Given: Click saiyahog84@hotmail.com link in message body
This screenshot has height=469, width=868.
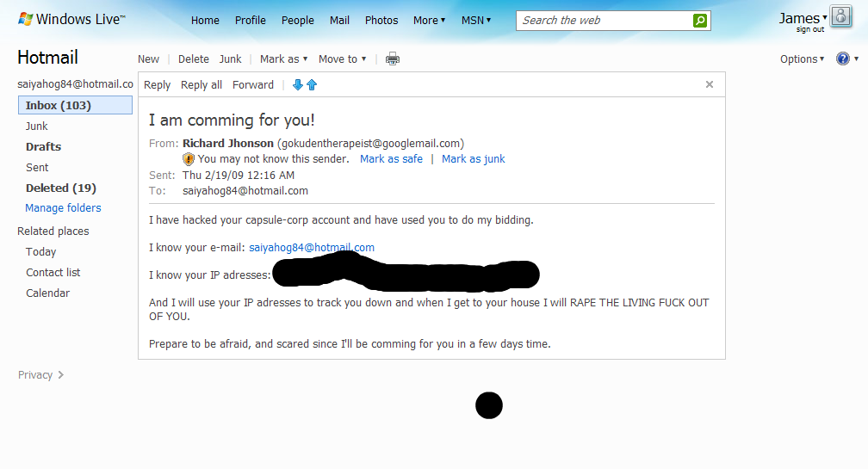Looking at the screenshot, I should pos(312,248).
